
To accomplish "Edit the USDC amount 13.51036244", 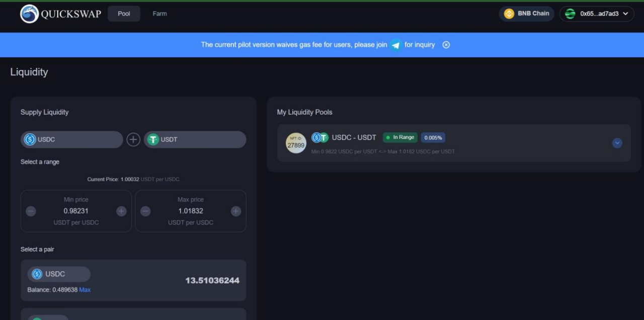I will point(212,280).
